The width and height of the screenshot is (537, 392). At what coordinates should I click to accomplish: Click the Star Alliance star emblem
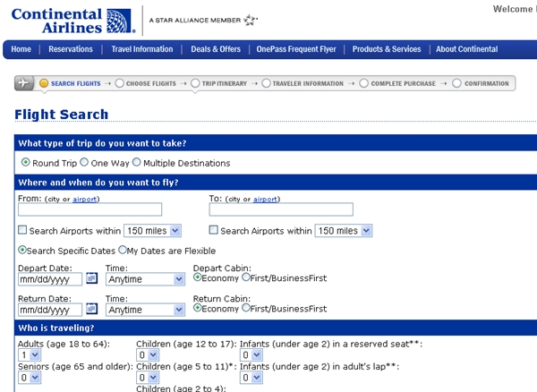click(251, 21)
